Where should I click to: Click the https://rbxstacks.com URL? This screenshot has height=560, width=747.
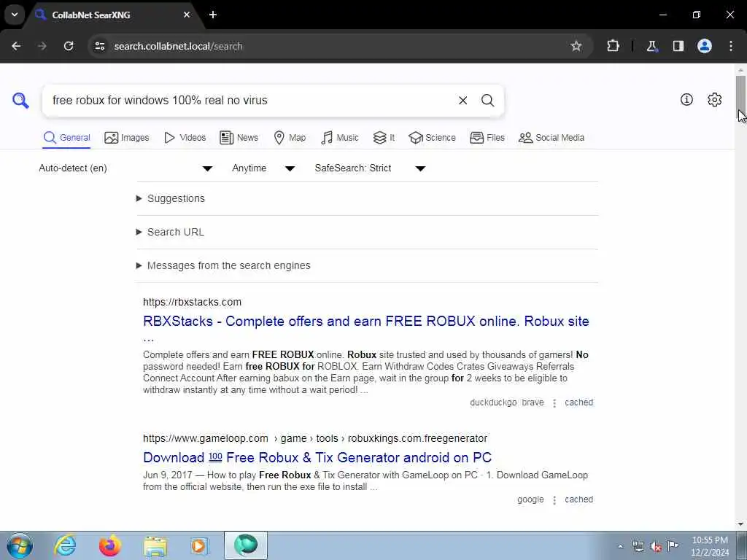[192, 302]
